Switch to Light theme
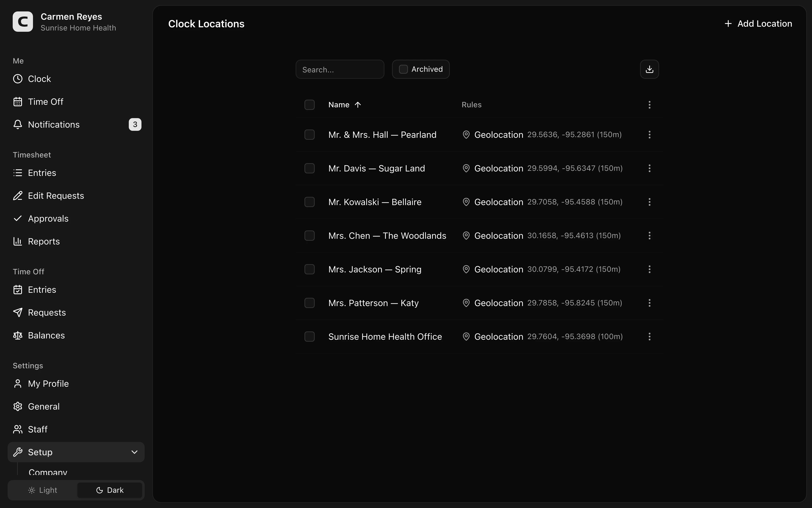 tap(43, 490)
